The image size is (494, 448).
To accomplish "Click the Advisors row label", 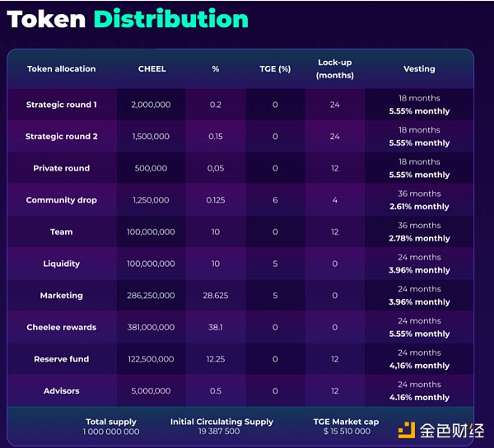I will [x=61, y=391].
